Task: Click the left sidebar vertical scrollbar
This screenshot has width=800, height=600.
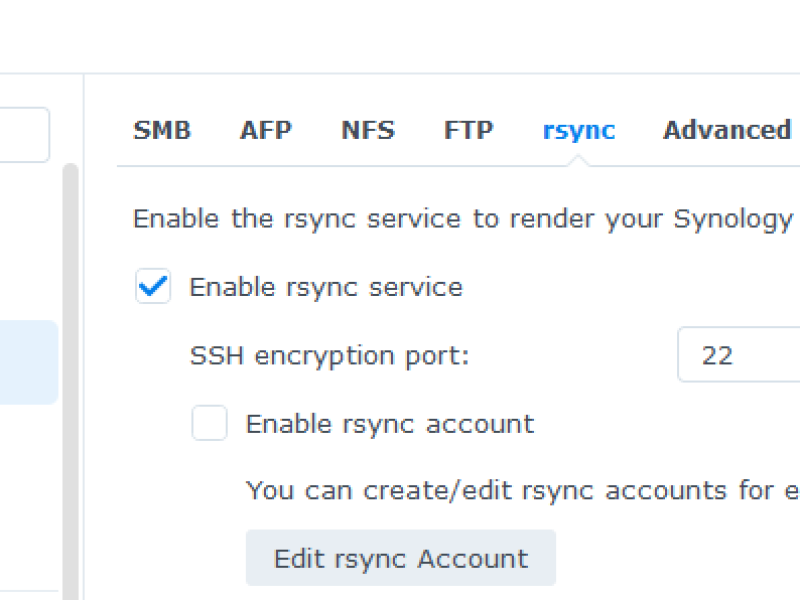Action: click(70, 382)
